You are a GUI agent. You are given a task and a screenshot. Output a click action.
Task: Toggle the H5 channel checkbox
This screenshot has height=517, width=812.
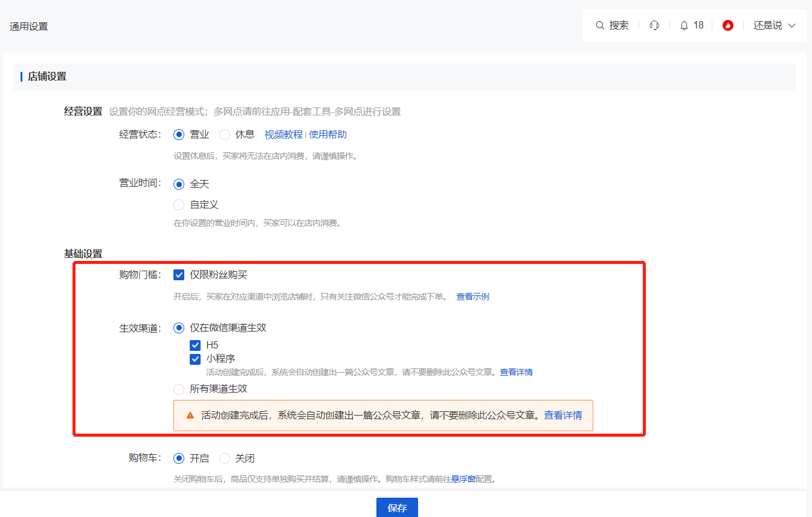tap(195, 345)
